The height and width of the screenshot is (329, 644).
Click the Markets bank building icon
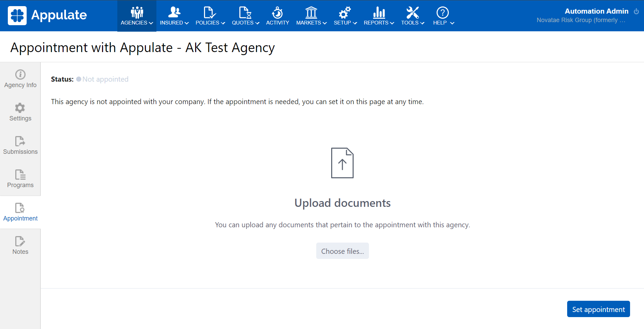(x=311, y=13)
